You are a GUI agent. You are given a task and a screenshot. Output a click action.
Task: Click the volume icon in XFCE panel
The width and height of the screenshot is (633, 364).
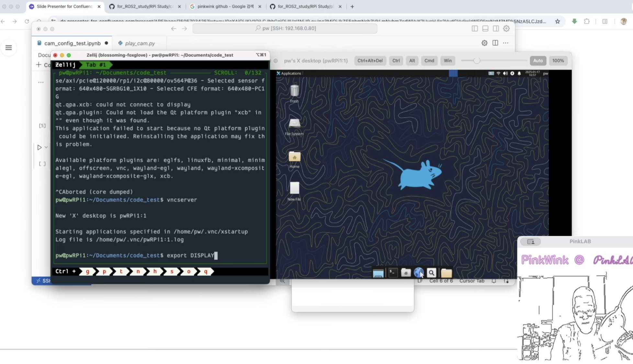(505, 73)
